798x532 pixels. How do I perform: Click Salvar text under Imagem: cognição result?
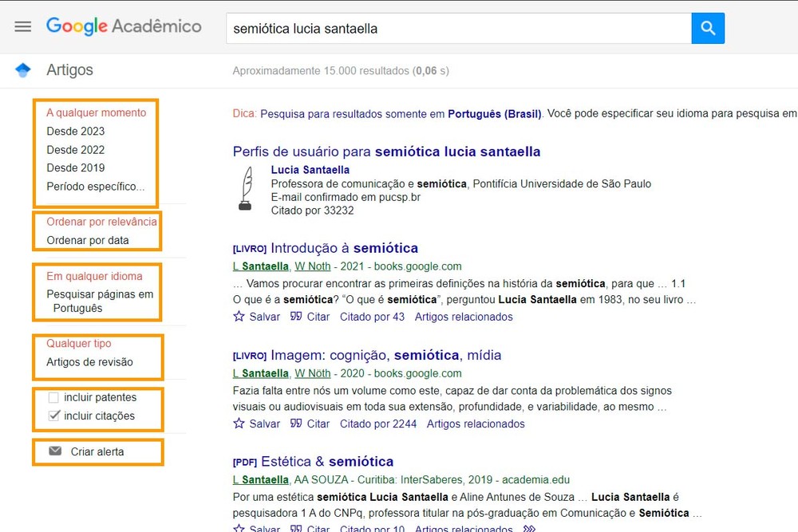point(265,424)
